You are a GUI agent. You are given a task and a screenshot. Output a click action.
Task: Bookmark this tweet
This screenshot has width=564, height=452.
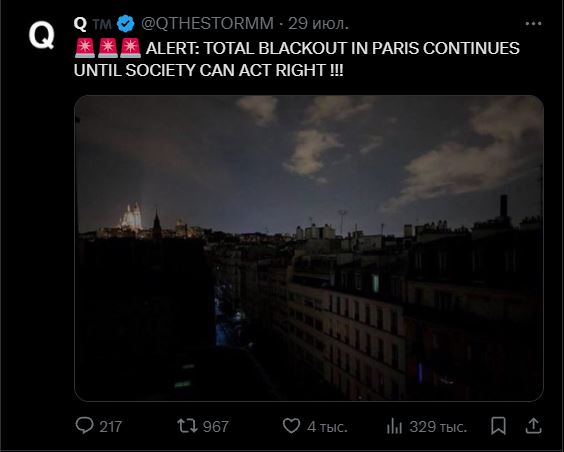click(x=499, y=426)
